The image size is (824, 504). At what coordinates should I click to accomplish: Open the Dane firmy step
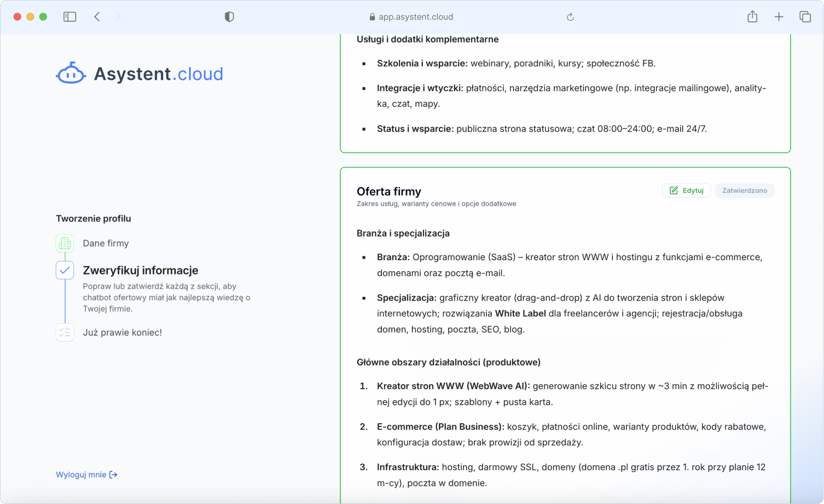pos(106,243)
